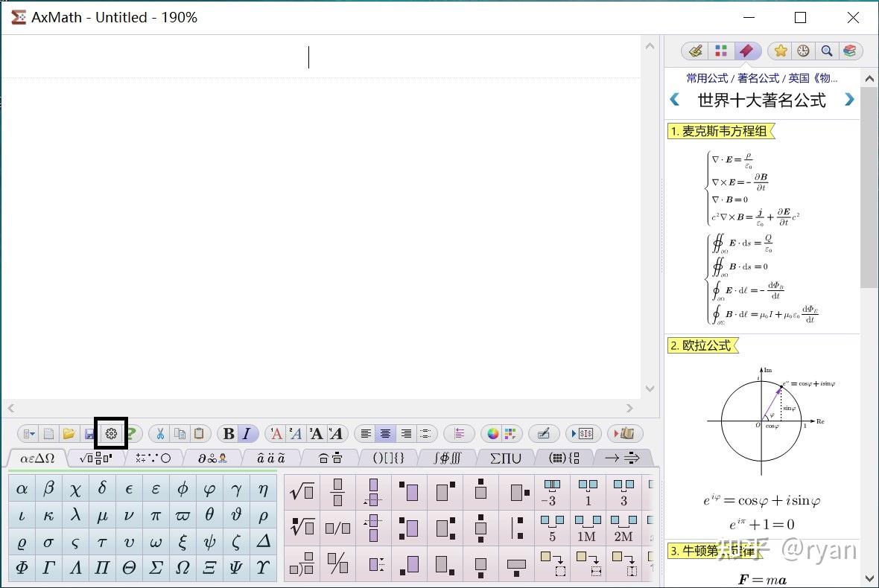Toggle italic formatting

pos(246,433)
